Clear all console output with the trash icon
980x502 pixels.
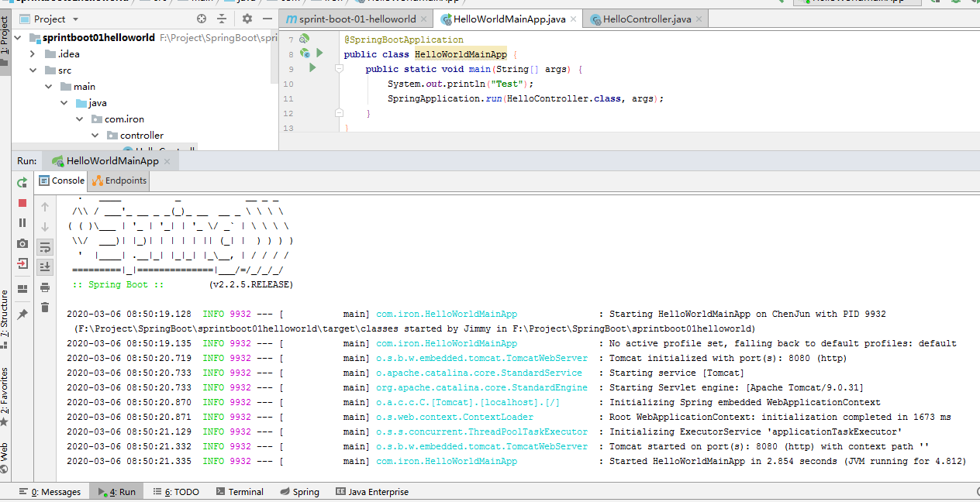pyautogui.click(x=44, y=307)
